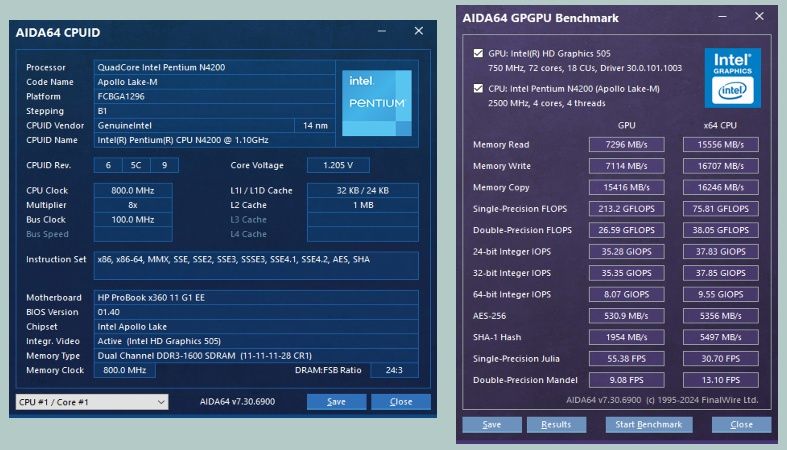Click the Core Voltage value 1.205 V
This screenshot has height=450, width=787.
tap(338, 165)
